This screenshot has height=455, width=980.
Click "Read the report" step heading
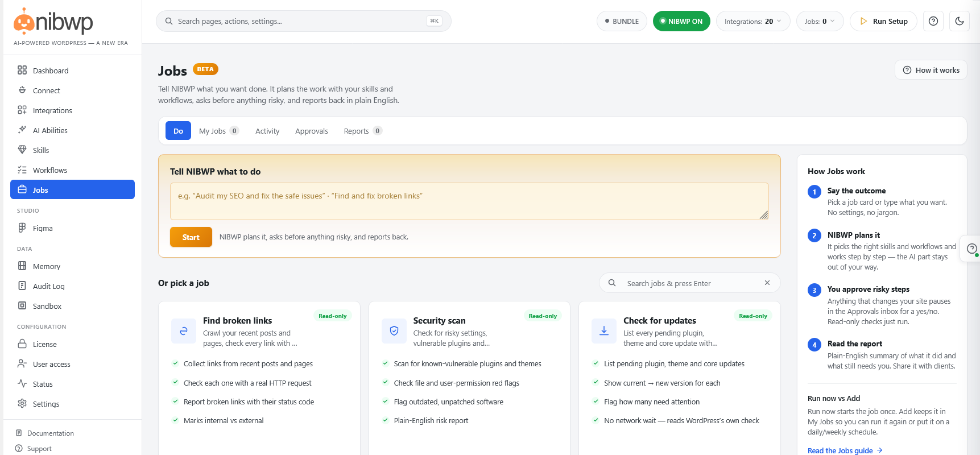(x=855, y=344)
